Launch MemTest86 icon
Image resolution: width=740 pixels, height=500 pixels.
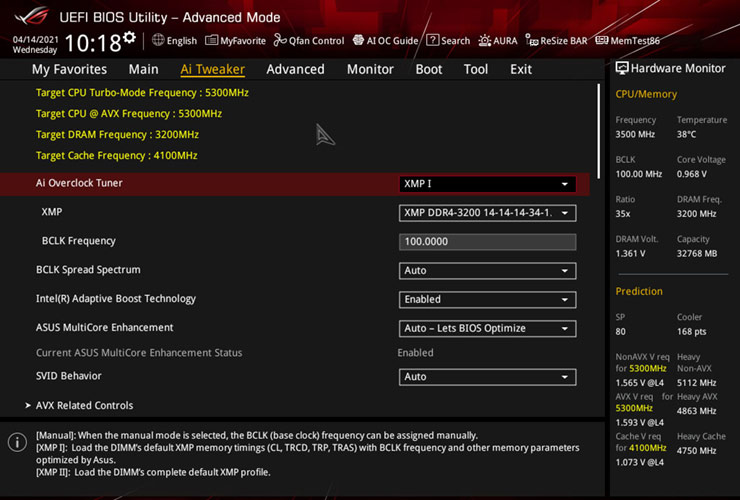[601, 41]
